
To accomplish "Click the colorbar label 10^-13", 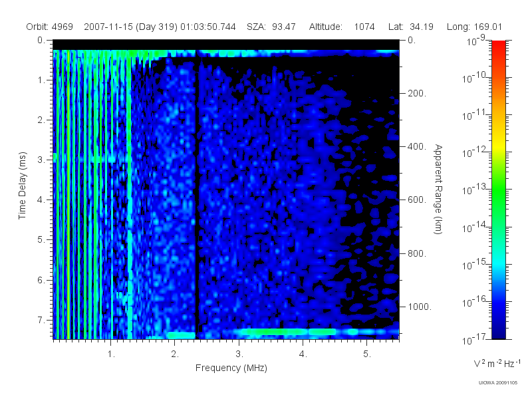I will (x=474, y=190).
